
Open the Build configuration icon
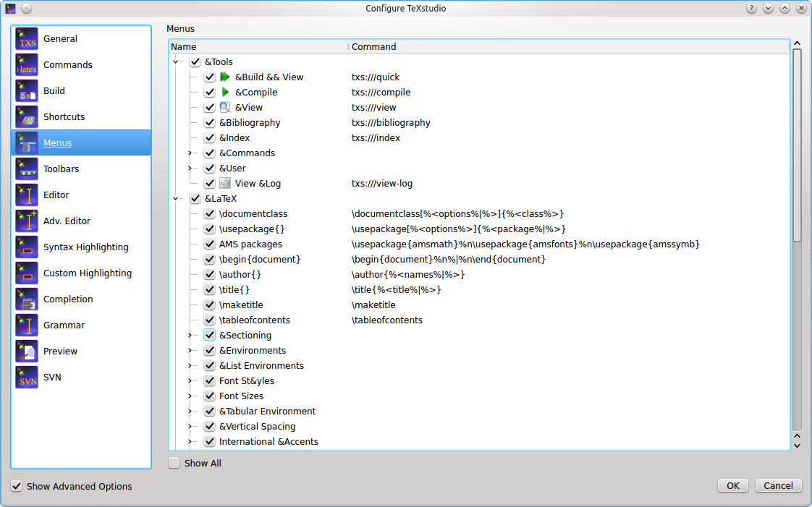click(27, 90)
